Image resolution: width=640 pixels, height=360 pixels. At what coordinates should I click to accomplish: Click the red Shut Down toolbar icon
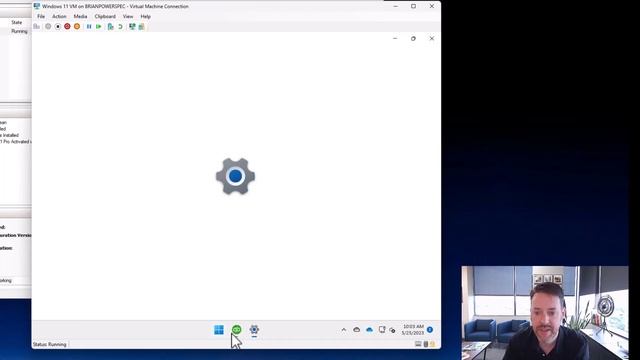pos(67,27)
